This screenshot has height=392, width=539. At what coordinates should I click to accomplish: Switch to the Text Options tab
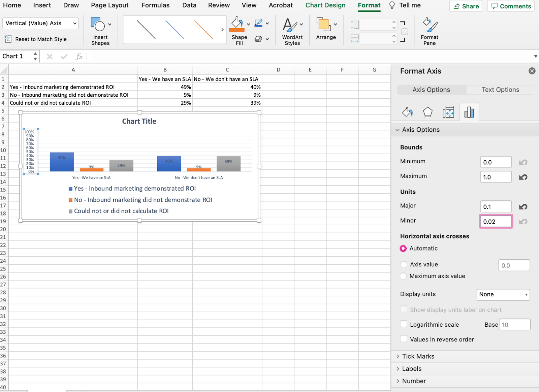[500, 90]
